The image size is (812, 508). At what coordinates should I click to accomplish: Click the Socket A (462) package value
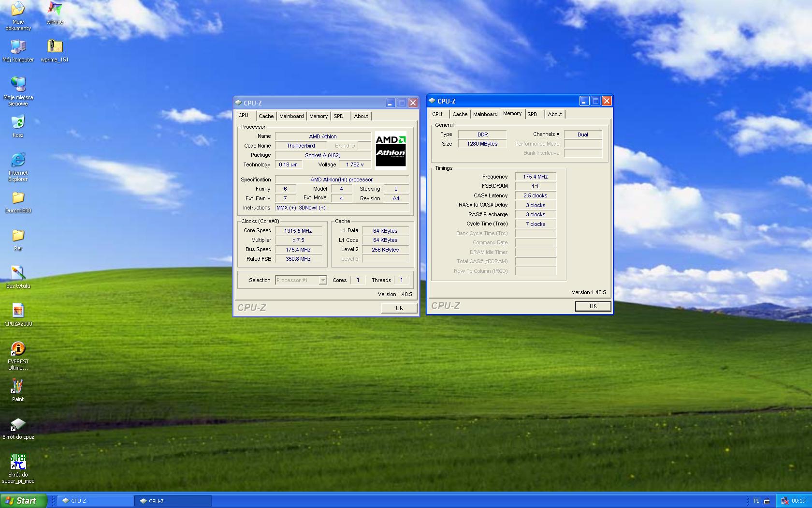point(323,155)
